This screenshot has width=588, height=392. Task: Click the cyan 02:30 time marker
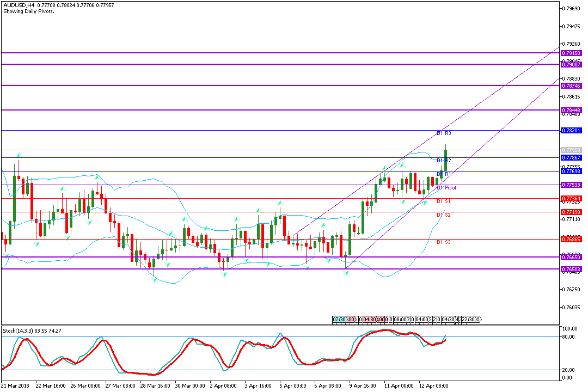339,320
